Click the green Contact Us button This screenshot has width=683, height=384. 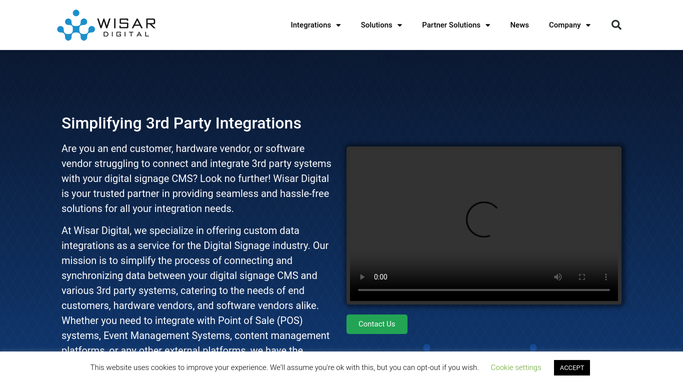[377, 324]
